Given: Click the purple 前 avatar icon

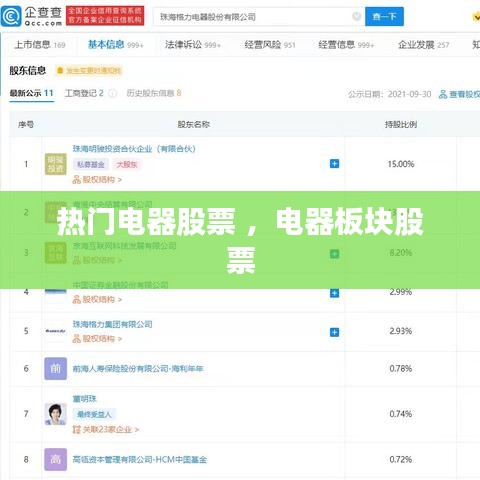Looking at the screenshot, I should pos(56,369).
